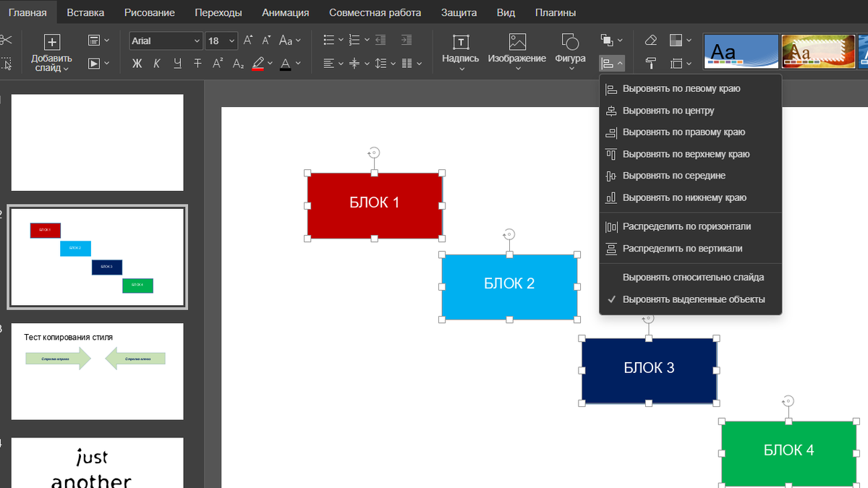Click the numbered list icon
The width and height of the screenshot is (868, 488).
(354, 40)
